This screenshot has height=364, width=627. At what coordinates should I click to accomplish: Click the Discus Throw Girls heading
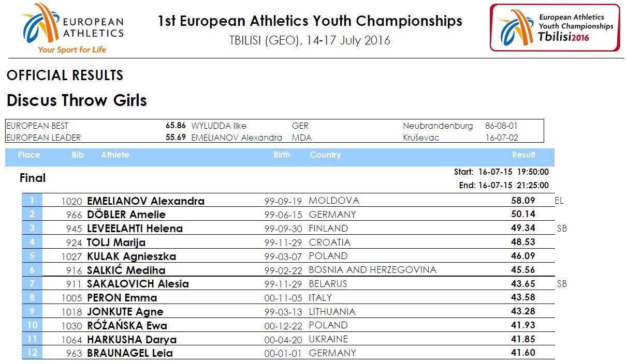77,100
